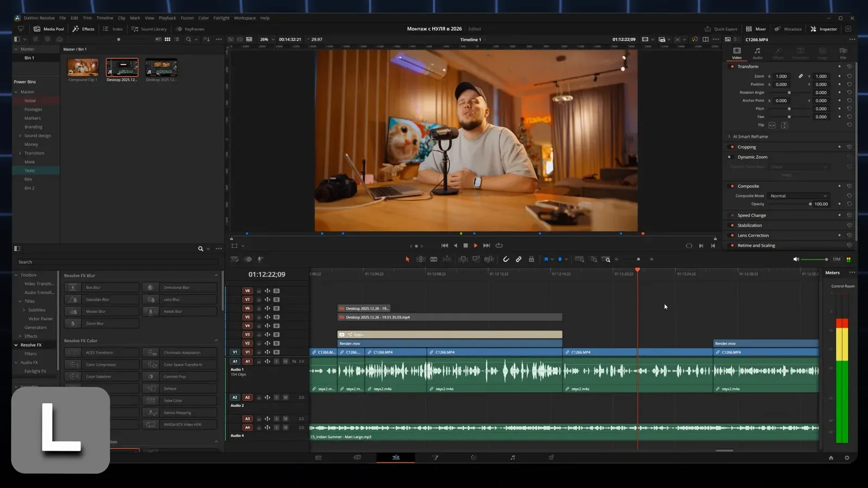The height and width of the screenshot is (488, 868).
Task: Toggle loop playback in viewer
Action: (x=499, y=246)
